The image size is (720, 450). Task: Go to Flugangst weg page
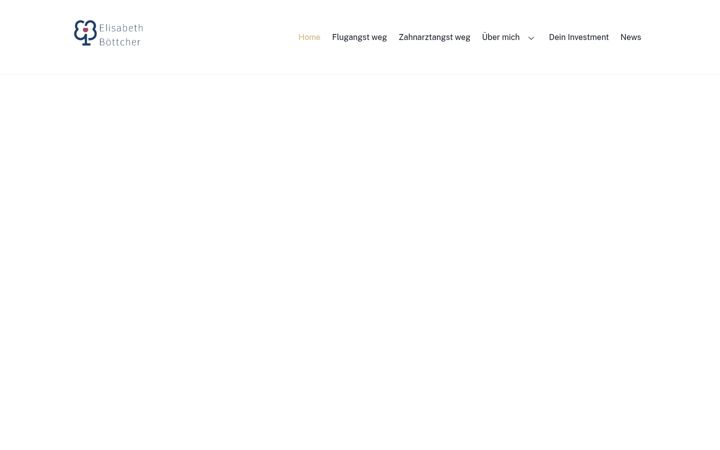click(x=360, y=37)
